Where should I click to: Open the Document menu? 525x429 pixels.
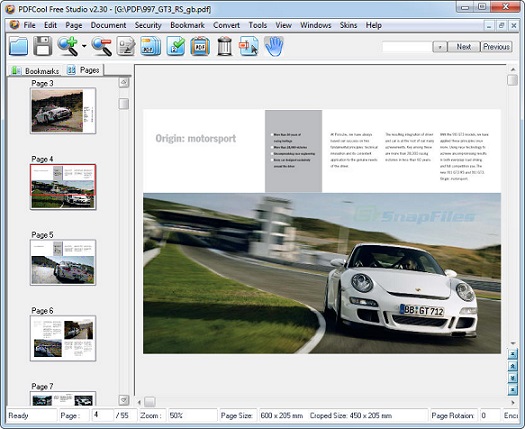click(108, 25)
